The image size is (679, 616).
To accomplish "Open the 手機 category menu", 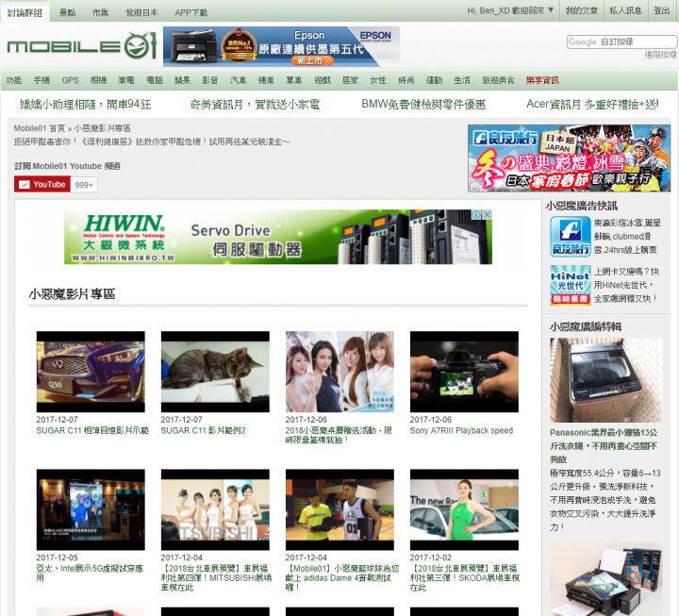I will (41, 80).
